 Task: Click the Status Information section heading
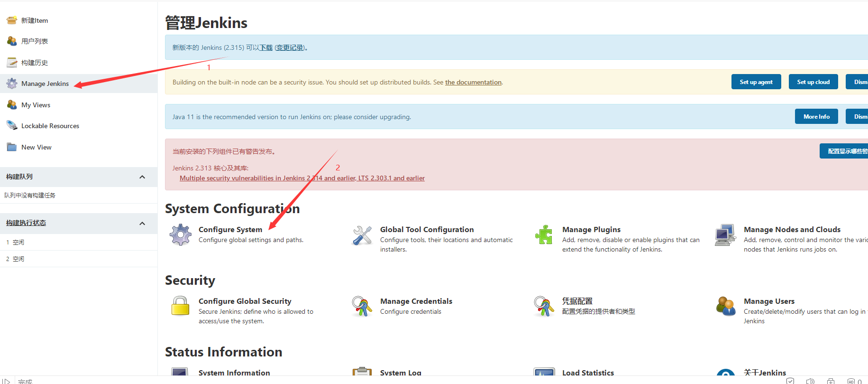tap(224, 352)
